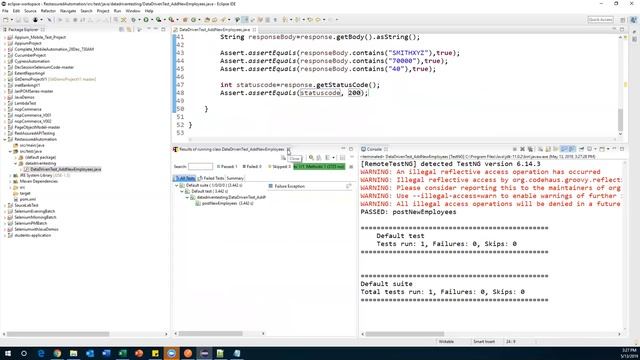Collapse the RestassuredAutomation project node
640x360 pixels.
tap(5, 139)
